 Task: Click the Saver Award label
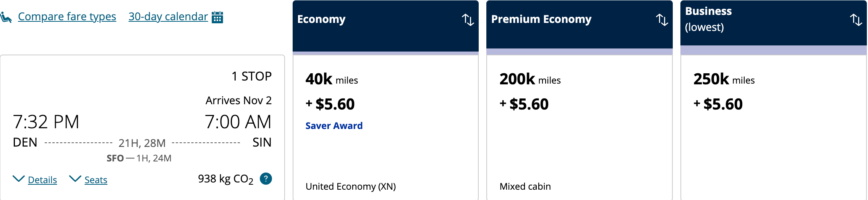[334, 126]
